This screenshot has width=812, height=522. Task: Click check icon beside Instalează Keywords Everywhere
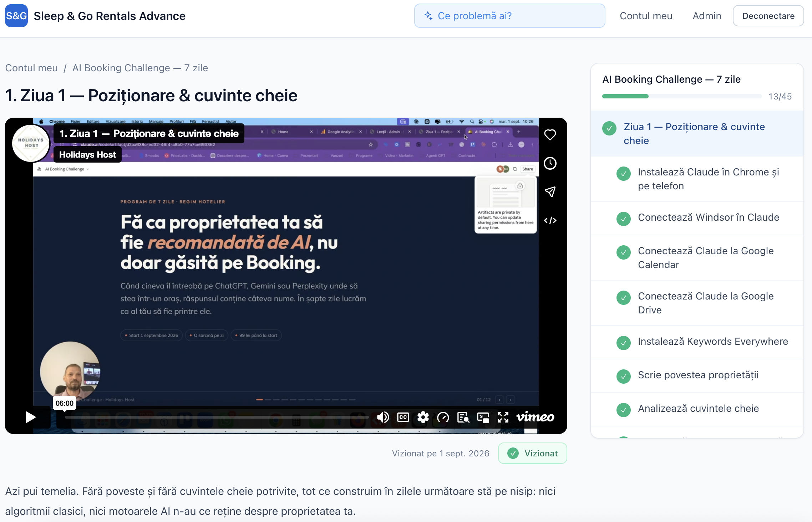(x=624, y=343)
